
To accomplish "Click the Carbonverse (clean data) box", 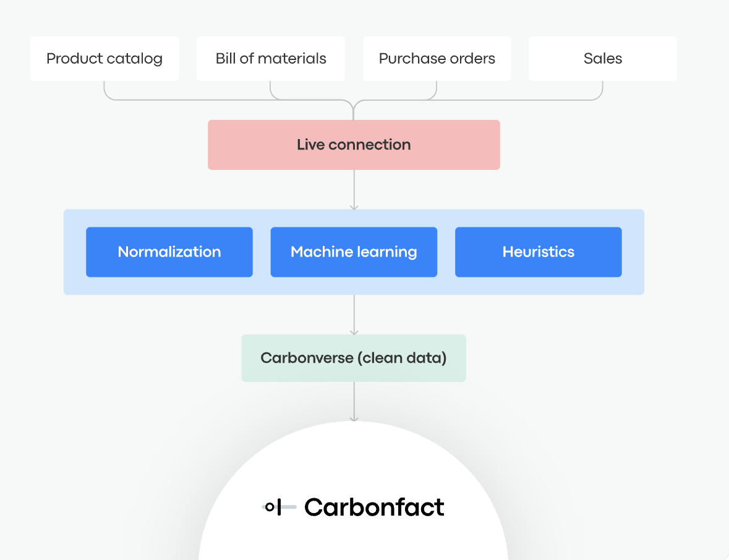I will click(x=354, y=358).
